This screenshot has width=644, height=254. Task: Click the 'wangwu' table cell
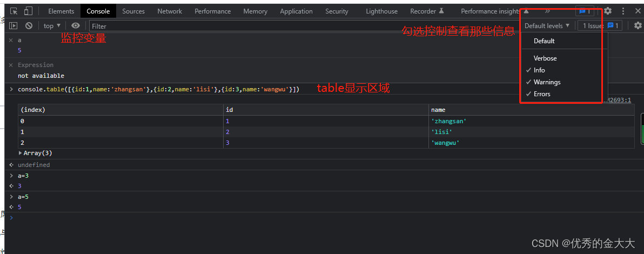(532, 143)
